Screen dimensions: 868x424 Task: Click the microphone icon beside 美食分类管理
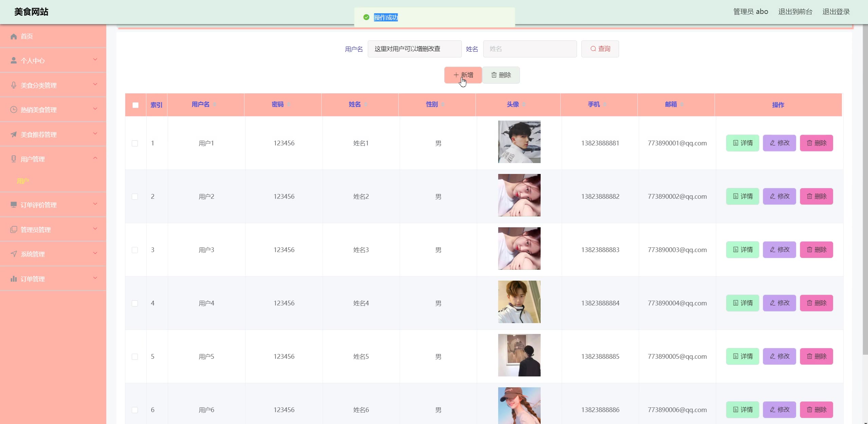14,85
